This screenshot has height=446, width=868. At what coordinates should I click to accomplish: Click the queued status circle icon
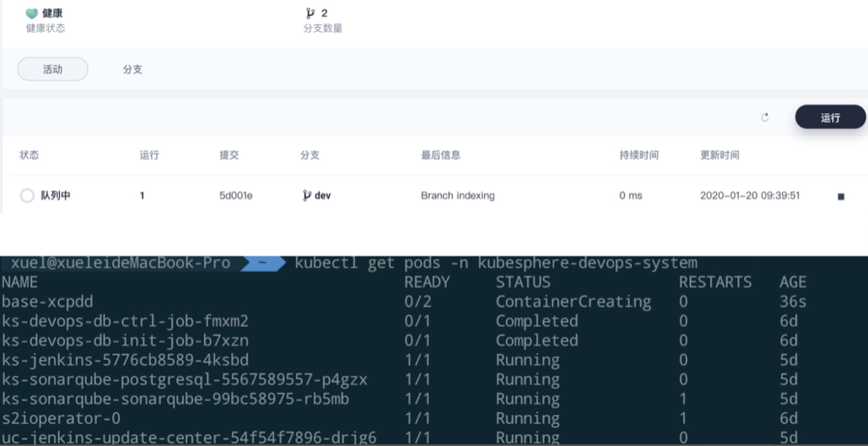point(27,196)
